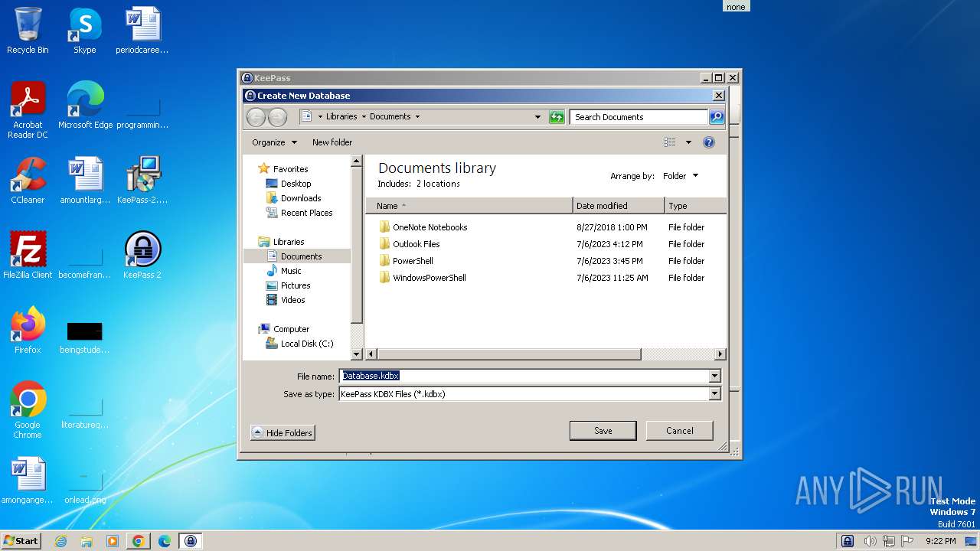The height and width of the screenshot is (551, 980).
Task: Open the File name dropdown arrow
Action: coord(714,376)
